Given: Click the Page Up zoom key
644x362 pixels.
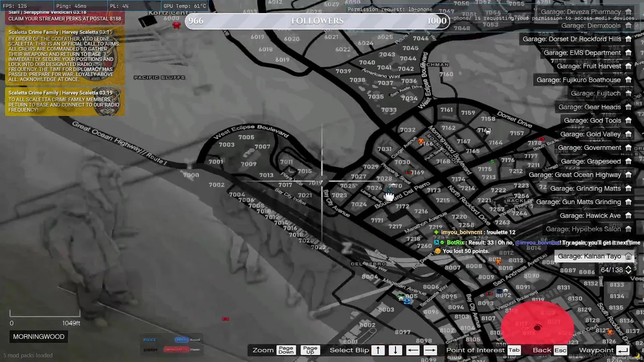Looking at the screenshot, I should tap(310, 350).
